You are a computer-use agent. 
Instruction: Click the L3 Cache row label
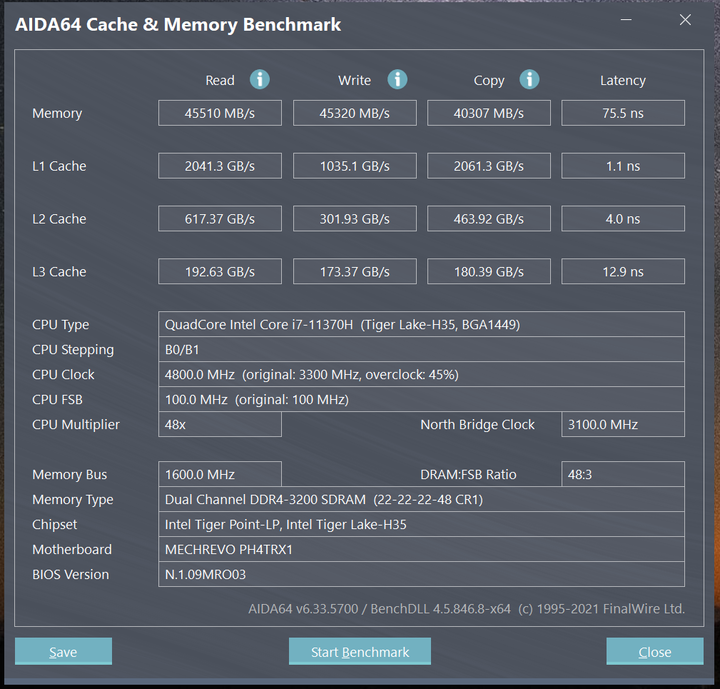[x=59, y=271]
